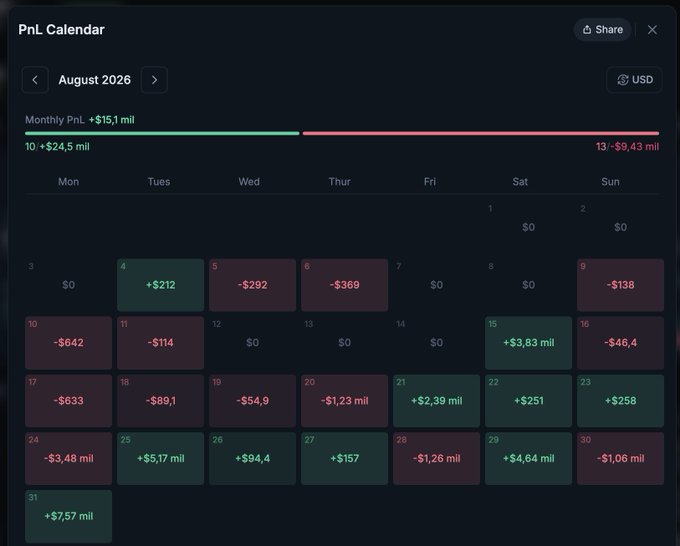
Task: Select day 10 showing -$642
Action: click(x=69, y=343)
